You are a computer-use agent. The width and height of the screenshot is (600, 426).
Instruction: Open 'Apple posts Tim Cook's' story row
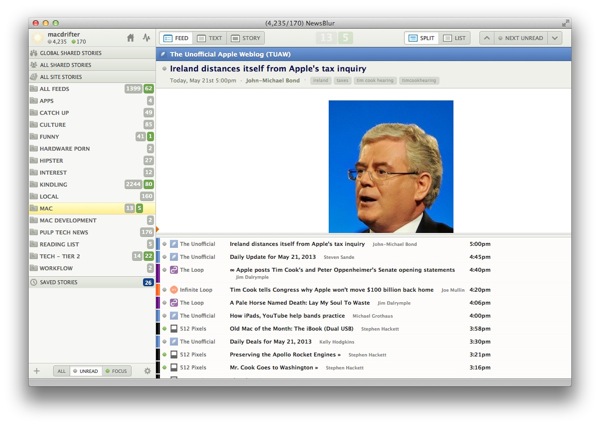click(x=364, y=273)
